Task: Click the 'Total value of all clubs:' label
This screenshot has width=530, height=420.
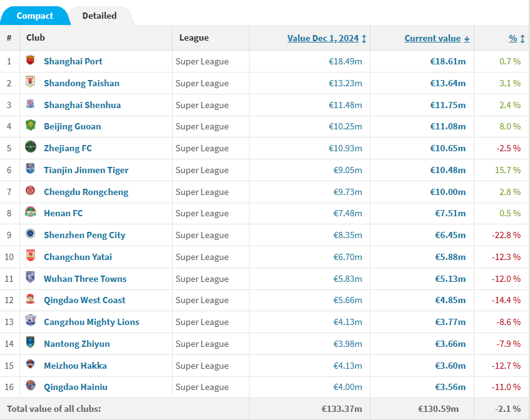Action: (54, 409)
